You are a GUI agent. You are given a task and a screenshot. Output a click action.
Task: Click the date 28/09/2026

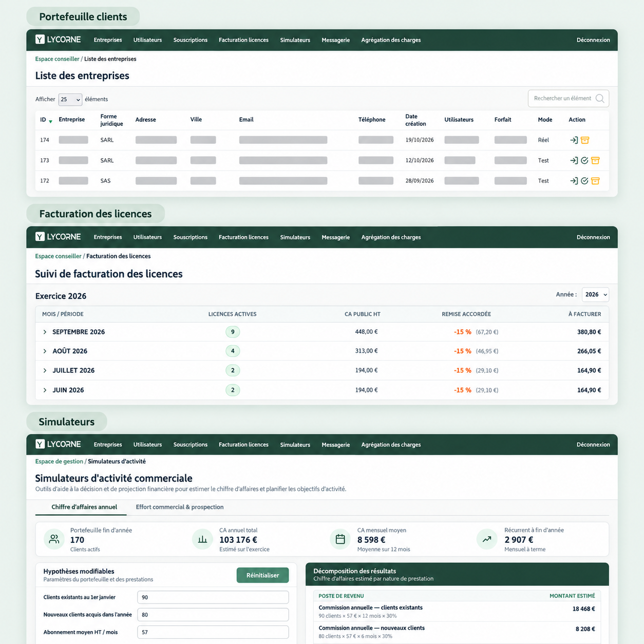[x=420, y=181]
